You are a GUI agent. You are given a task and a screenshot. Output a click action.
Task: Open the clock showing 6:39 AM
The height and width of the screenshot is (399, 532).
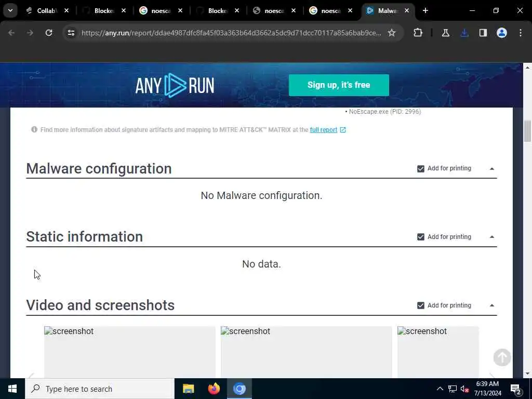click(x=487, y=389)
